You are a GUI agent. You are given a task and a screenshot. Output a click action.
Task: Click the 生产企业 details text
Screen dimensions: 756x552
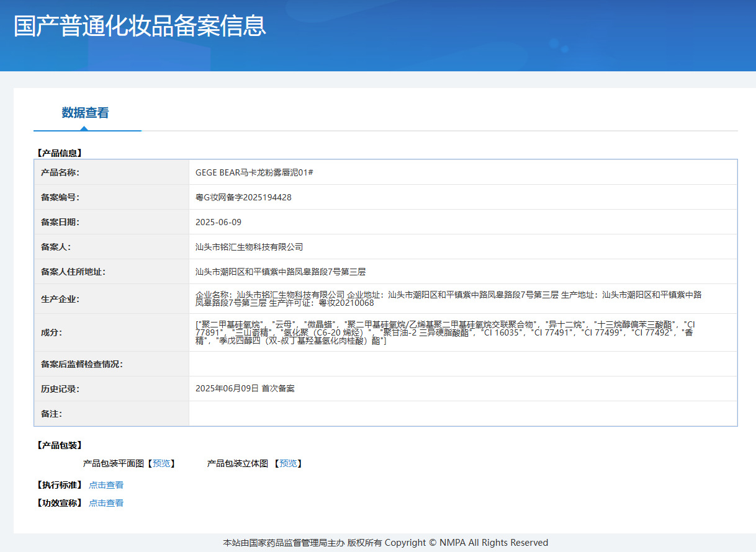pyautogui.click(x=449, y=299)
